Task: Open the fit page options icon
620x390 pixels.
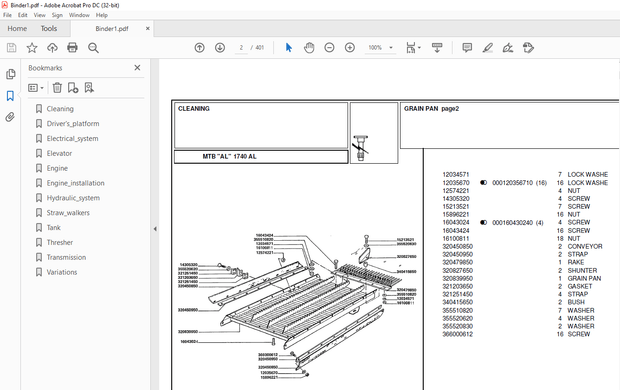Action: 413,48
